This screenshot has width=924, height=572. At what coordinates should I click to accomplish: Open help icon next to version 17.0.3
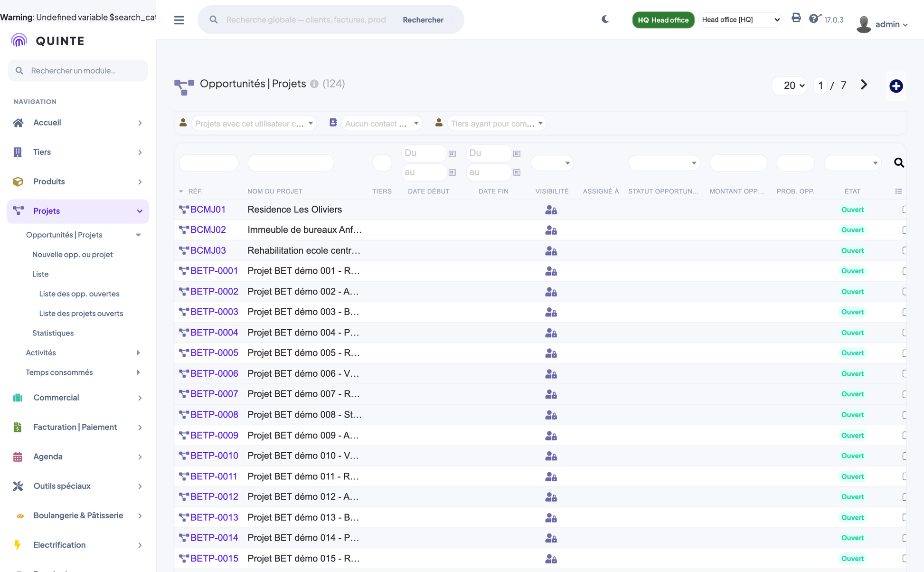[815, 19]
